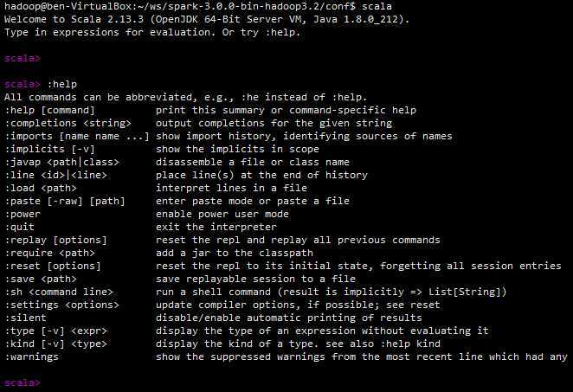Click the :replay [options] command entry
This screenshot has width=573, height=392.
55,240
